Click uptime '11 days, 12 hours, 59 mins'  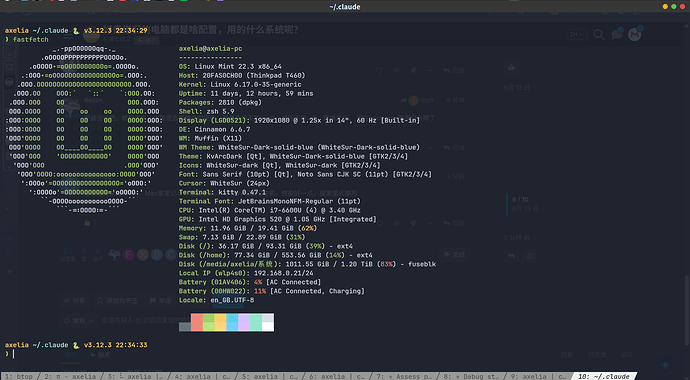(262, 93)
